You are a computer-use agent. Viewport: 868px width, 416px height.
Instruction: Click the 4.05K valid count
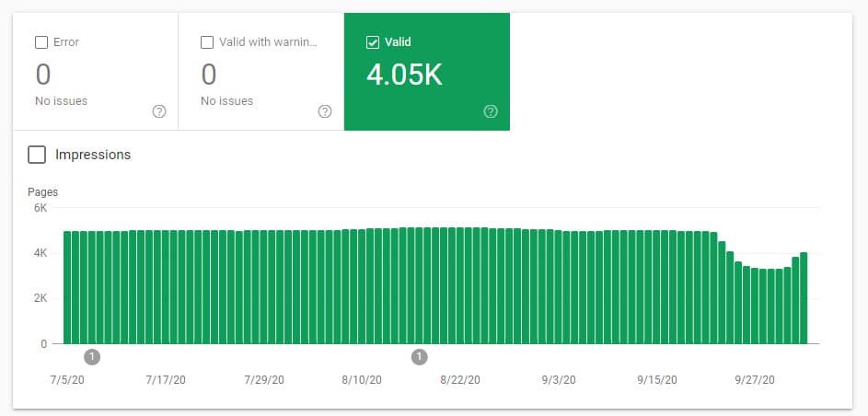405,75
